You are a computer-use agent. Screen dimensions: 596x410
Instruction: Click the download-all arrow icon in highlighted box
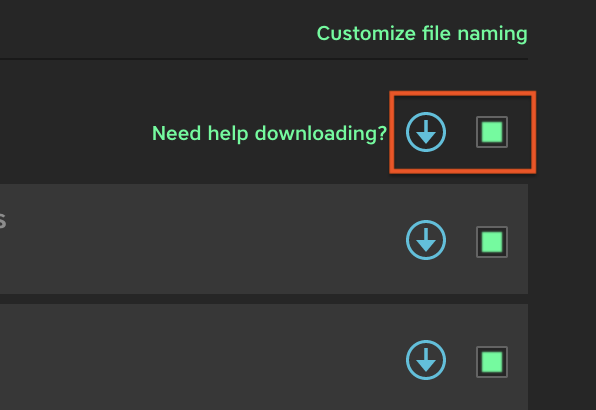pos(426,132)
